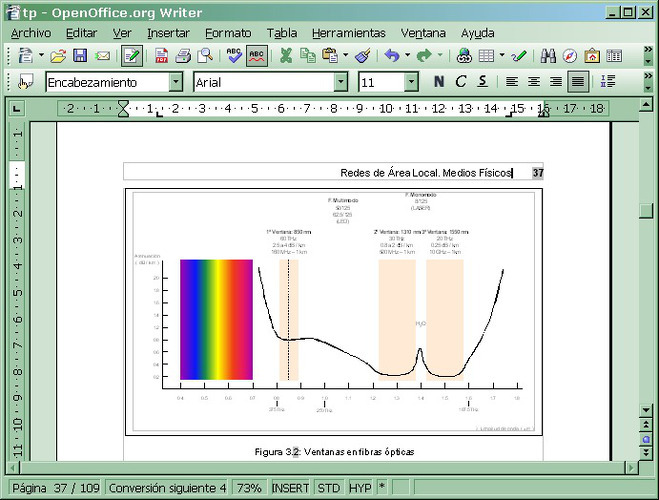Open the Undo history dropdown

[x=407, y=55]
